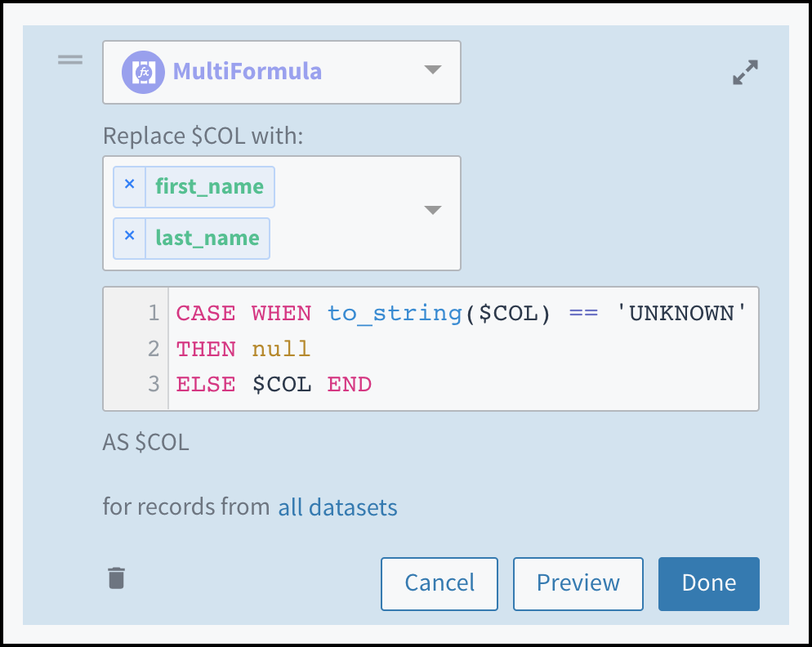Click the first_name tag label

209,186
